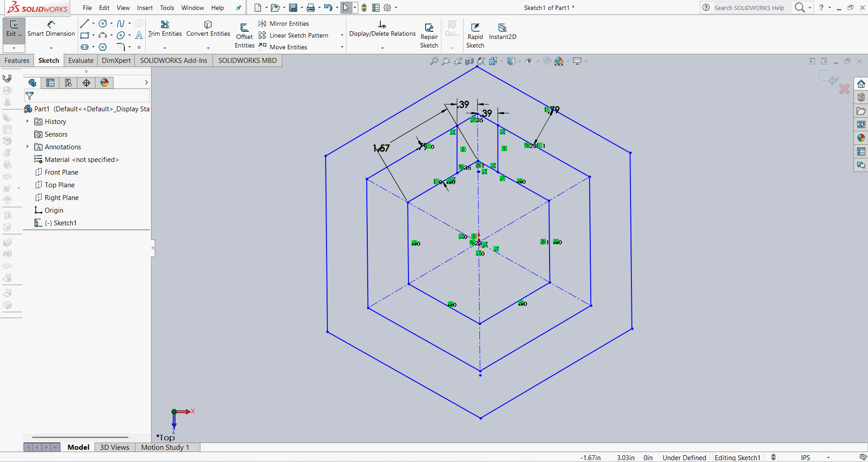Toggle the Select cursor tool
Image resolution: width=868 pixels, height=462 pixels.
346,8
